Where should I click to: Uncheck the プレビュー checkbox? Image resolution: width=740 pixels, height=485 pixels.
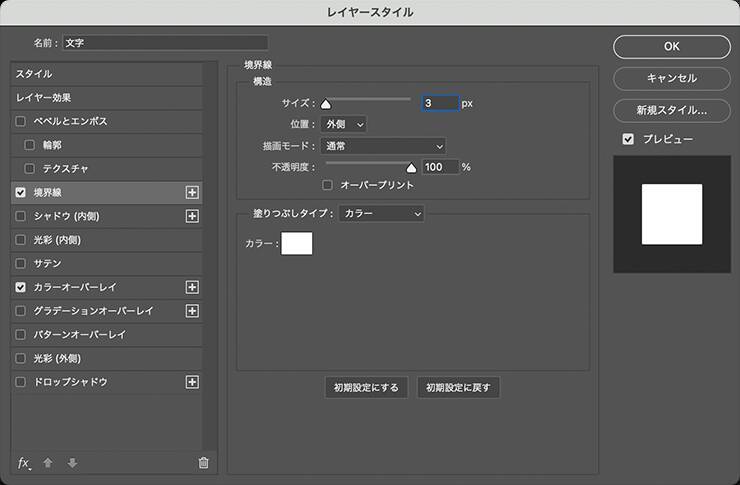click(x=628, y=139)
